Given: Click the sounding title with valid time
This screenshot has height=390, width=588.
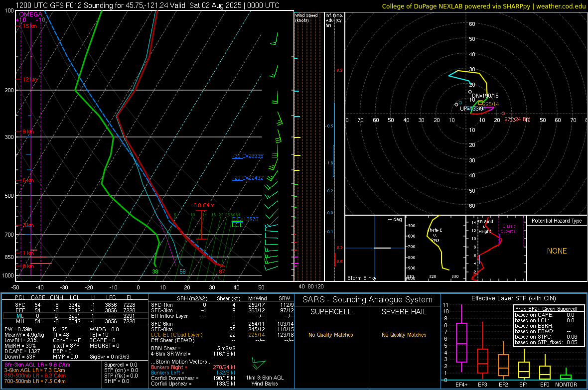Looking at the screenshot, I should (x=148, y=5).
